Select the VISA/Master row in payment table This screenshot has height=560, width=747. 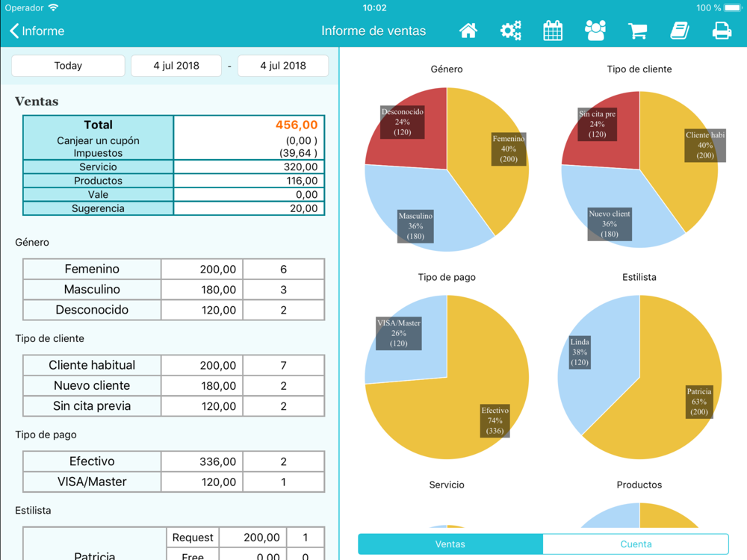[174, 482]
